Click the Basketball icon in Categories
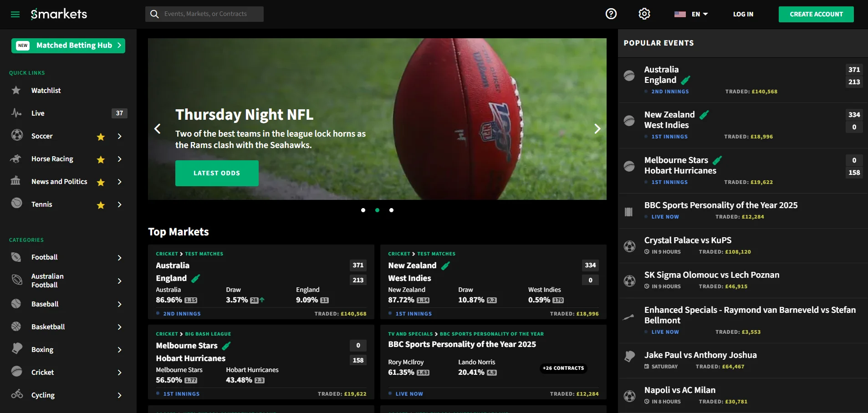The image size is (868, 413). coord(16,326)
